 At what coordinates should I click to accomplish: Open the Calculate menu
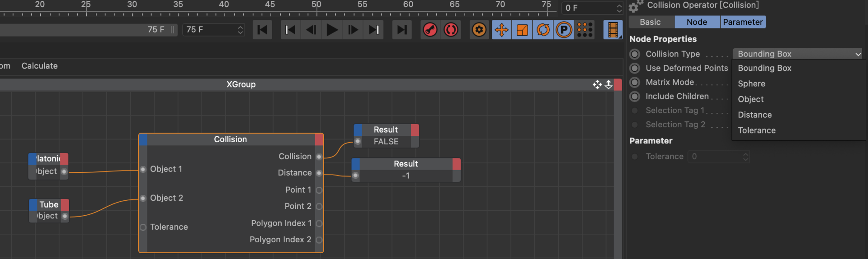(x=40, y=66)
